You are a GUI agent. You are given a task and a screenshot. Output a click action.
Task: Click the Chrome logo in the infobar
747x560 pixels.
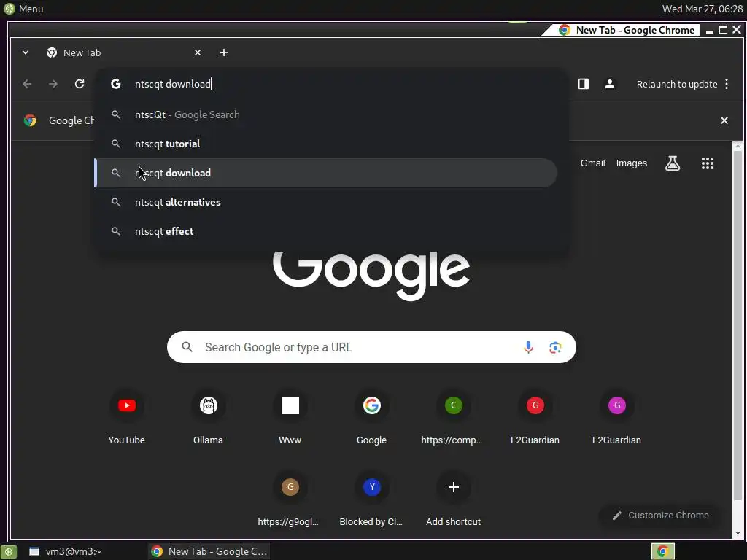tap(30, 120)
